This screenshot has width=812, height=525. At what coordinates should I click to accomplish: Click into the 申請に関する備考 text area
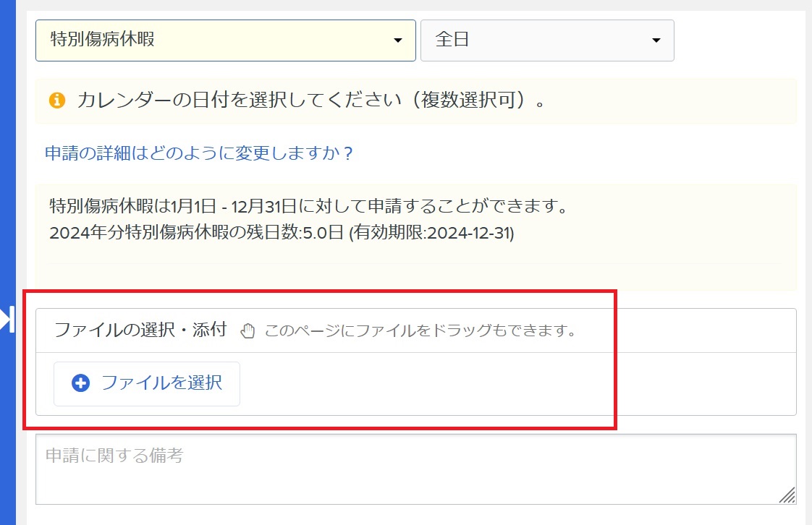pyautogui.click(x=415, y=469)
